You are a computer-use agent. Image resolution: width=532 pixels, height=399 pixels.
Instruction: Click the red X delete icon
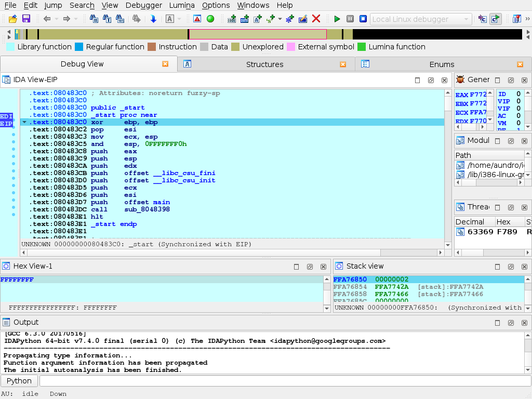(316, 19)
